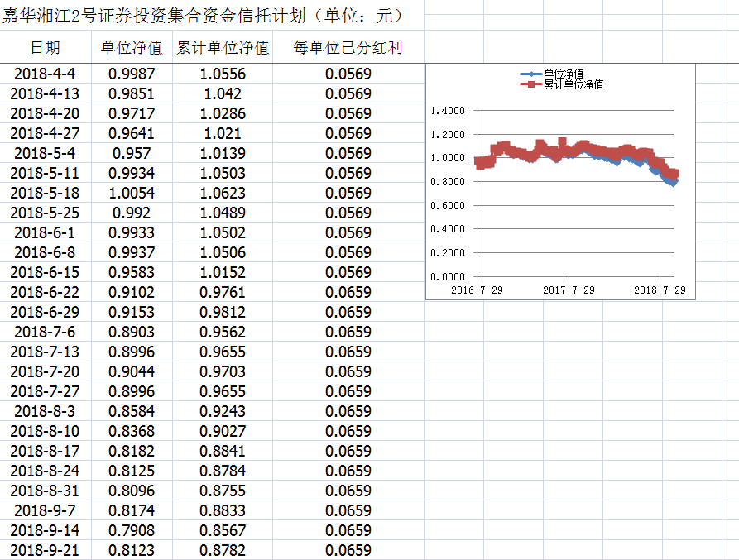
Task: Select cumulative value cell 0.9761
Action: [x=223, y=292]
